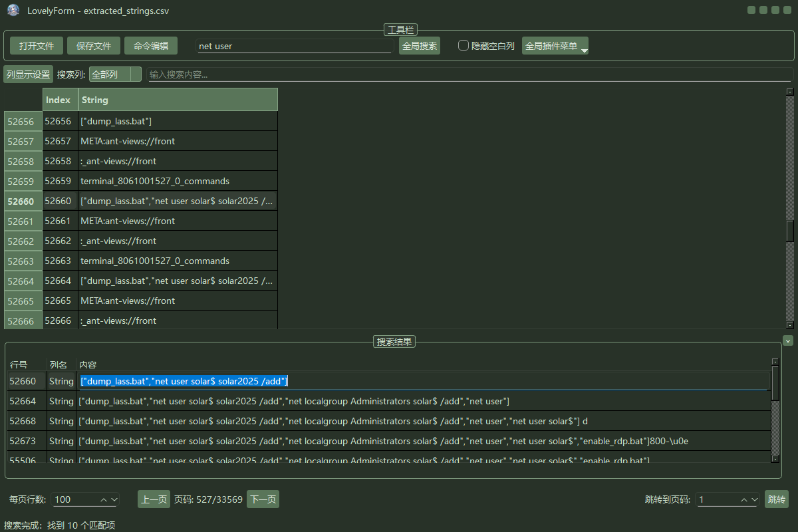Focus the global search field containing net user
The image size is (798, 532).
point(295,46)
